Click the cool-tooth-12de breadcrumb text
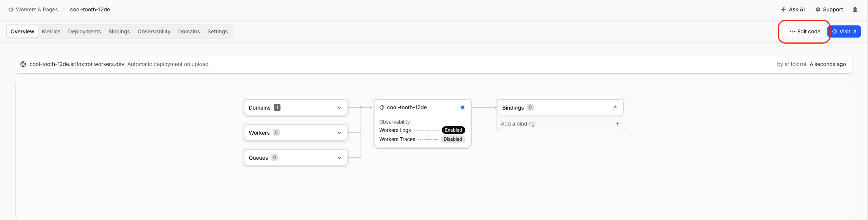 (90, 9)
